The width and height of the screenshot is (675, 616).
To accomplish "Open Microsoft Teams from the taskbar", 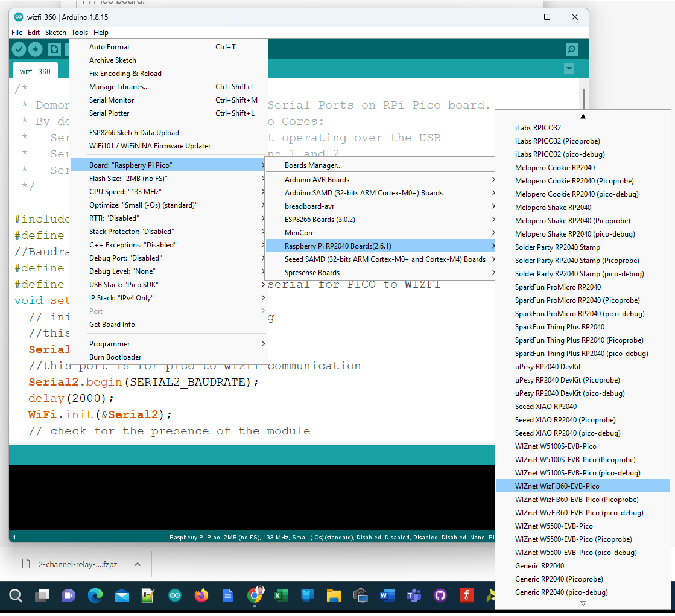I will coord(413,595).
